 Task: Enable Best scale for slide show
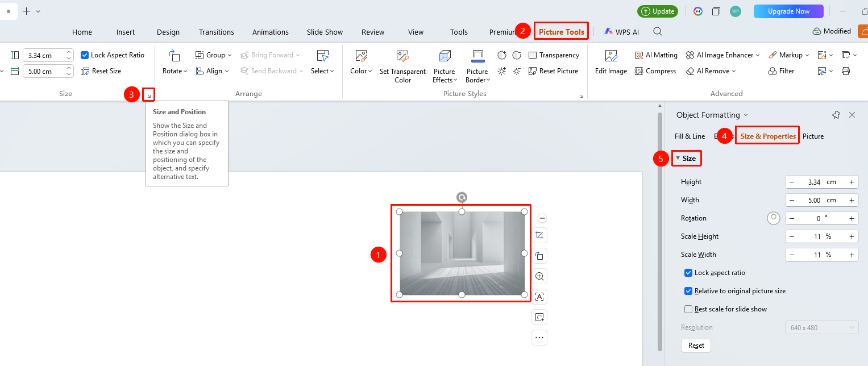pyautogui.click(x=688, y=309)
